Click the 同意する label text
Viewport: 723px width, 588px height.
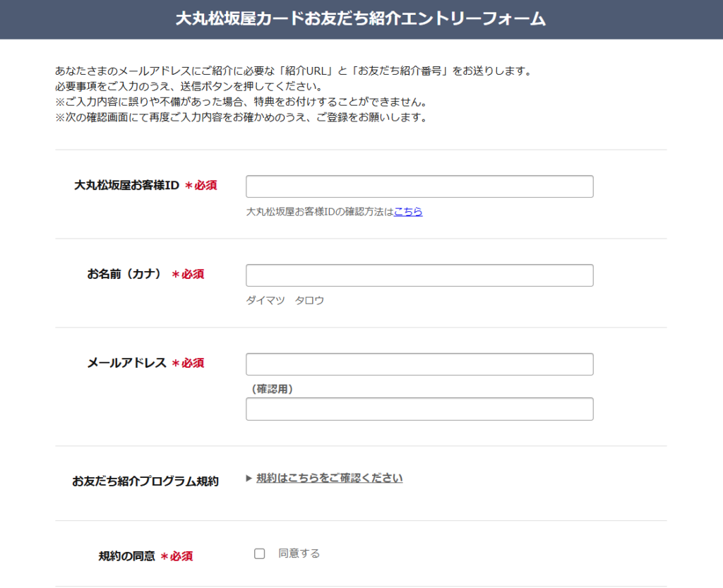[x=299, y=553]
